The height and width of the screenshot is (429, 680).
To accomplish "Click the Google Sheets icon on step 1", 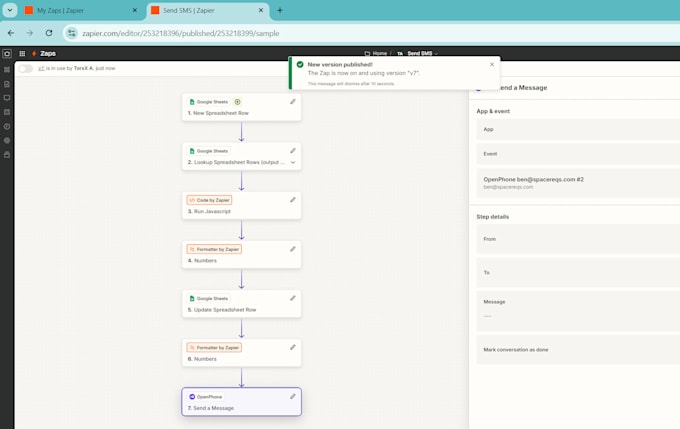I will coord(192,102).
